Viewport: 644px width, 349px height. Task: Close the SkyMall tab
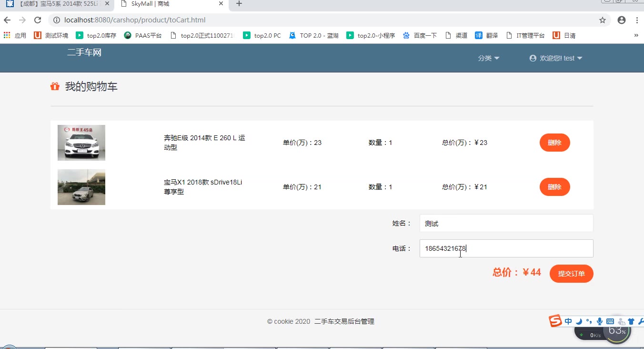click(x=221, y=3)
